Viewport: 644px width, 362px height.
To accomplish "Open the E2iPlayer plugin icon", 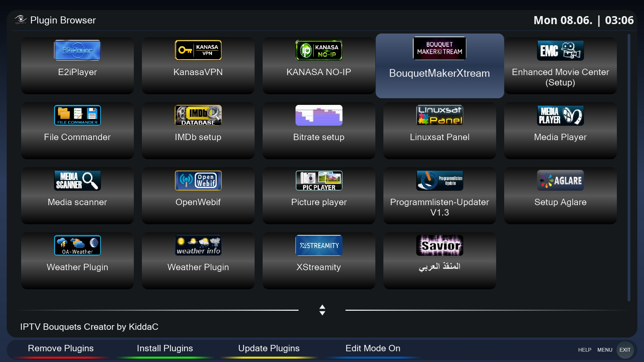I will click(x=77, y=50).
